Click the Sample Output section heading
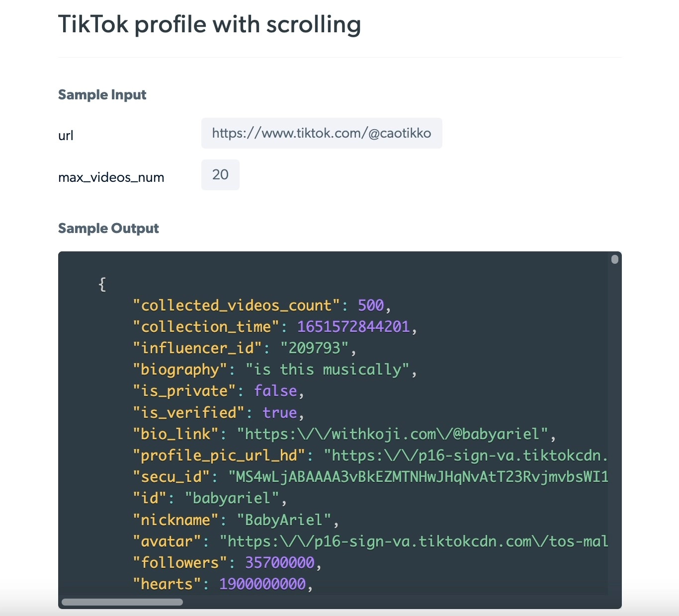This screenshot has width=679, height=616. pos(108,228)
